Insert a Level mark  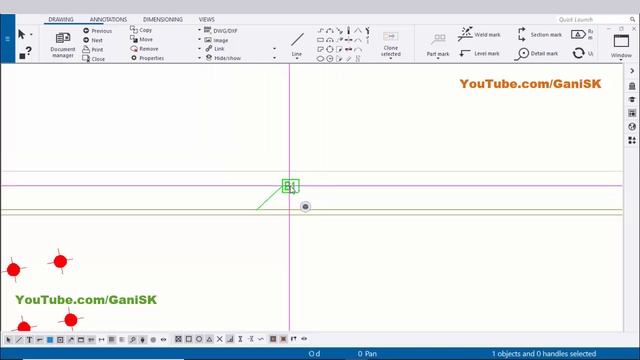[479, 53]
